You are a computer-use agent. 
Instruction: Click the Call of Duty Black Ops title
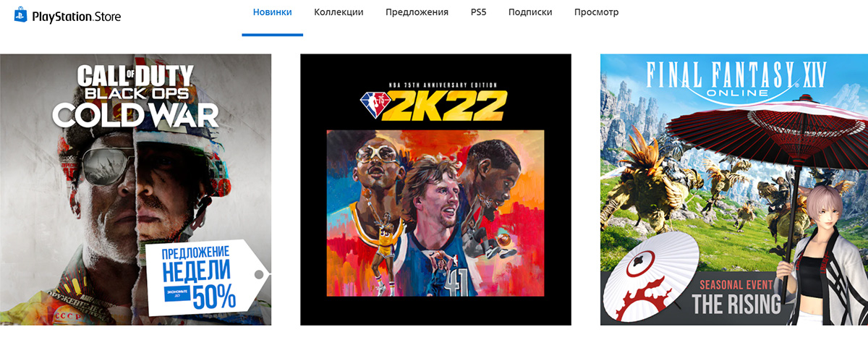click(135, 82)
